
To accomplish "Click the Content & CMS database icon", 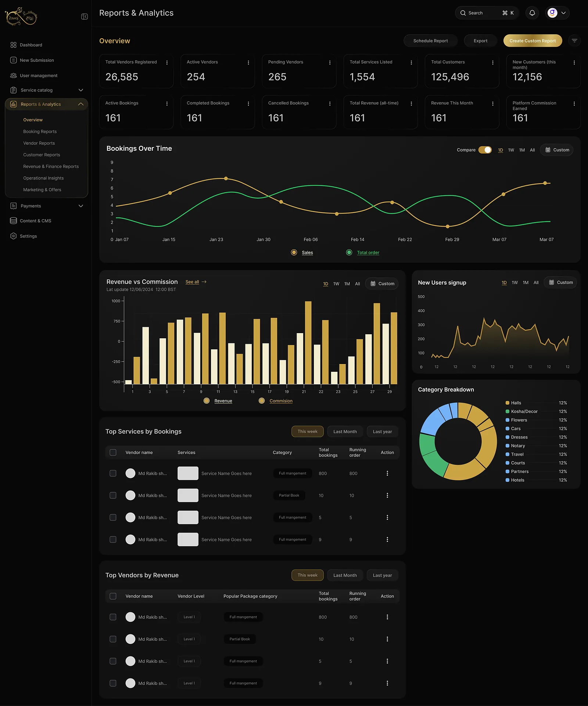I will pyautogui.click(x=14, y=221).
